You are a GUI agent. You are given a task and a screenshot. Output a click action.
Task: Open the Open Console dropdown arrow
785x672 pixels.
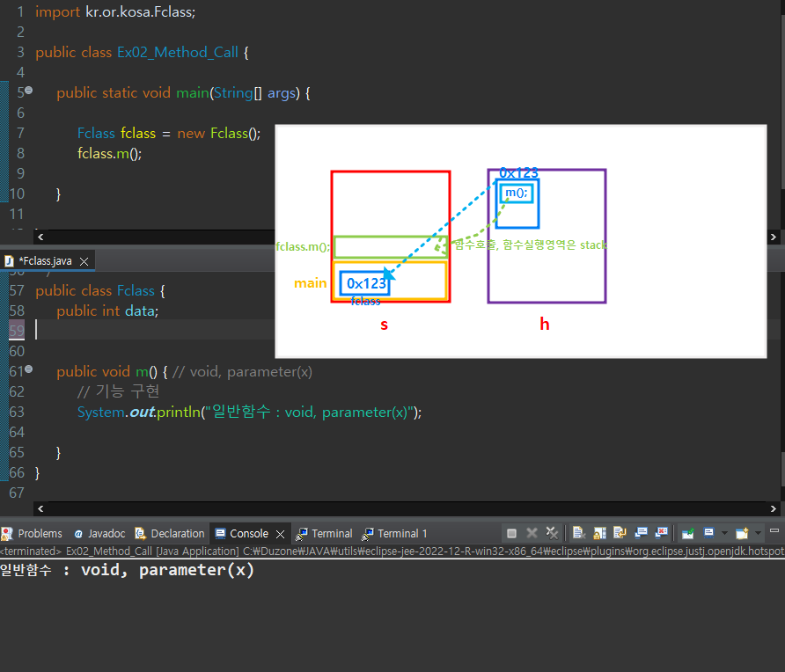point(758,533)
